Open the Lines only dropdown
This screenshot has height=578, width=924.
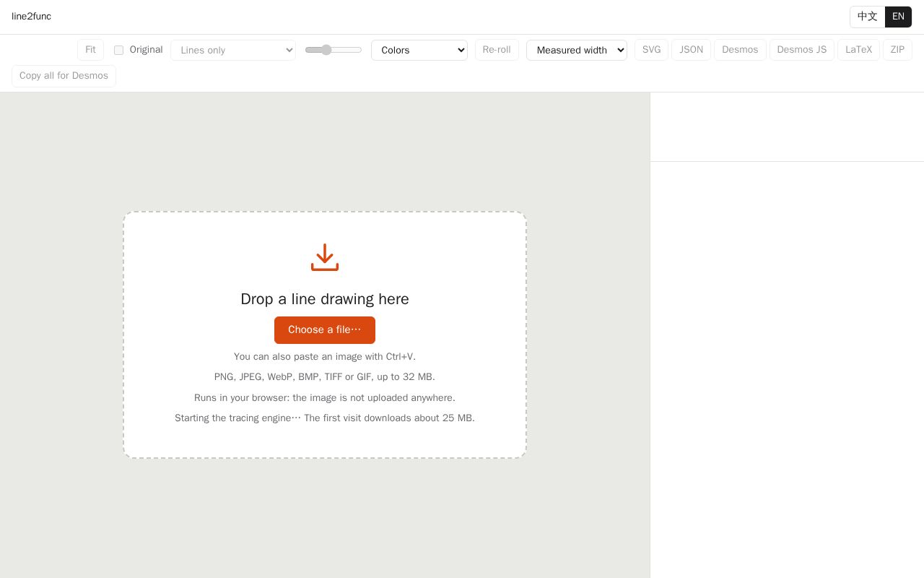point(233,50)
